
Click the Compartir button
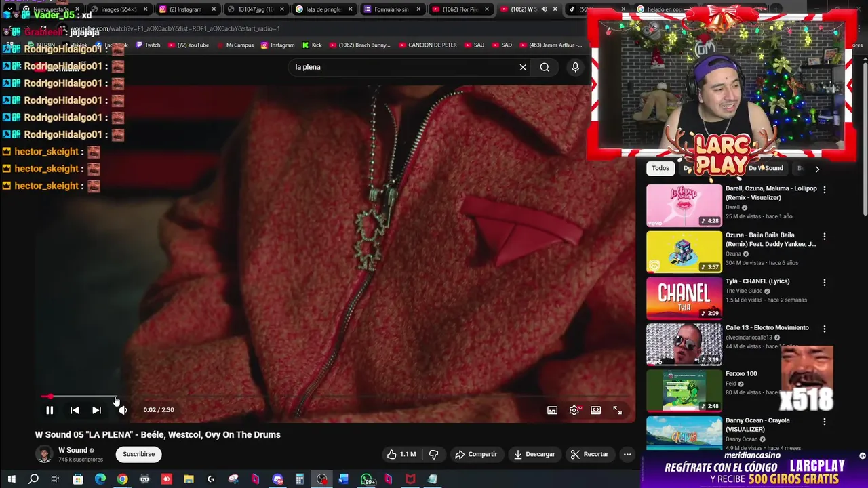click(x=476, y=454)
